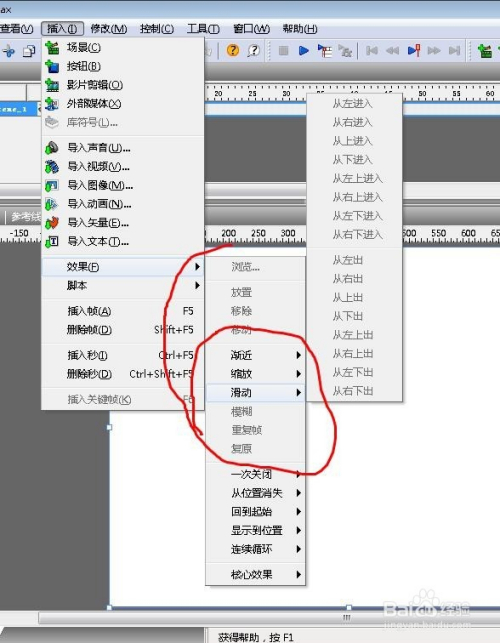The width and height of the screenshot is (500, 643).
Task: Select 从右下出 slide effect
Action: coord(354,392)
